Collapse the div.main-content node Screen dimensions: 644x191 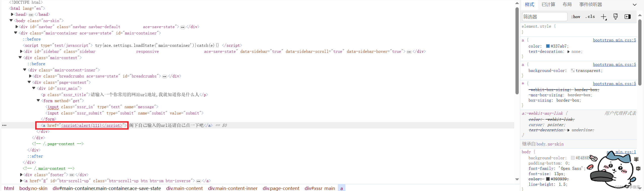[20, 57]
